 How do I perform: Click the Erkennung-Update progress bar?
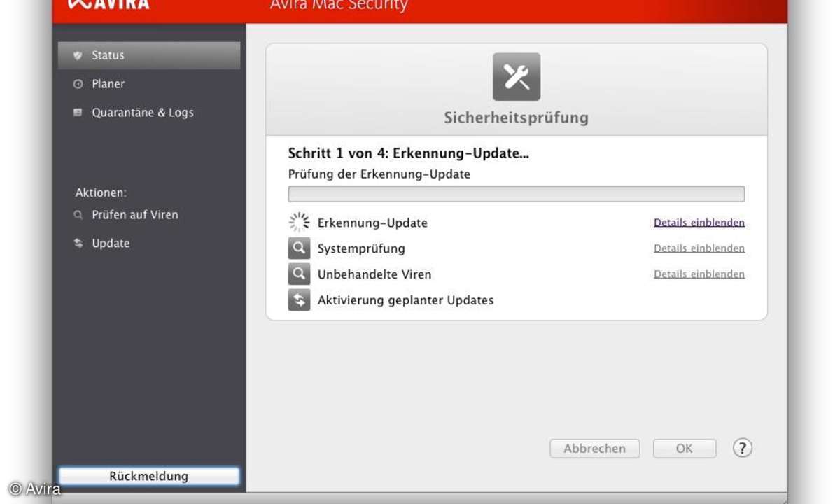pyautogui.click(x=517, y=194)
